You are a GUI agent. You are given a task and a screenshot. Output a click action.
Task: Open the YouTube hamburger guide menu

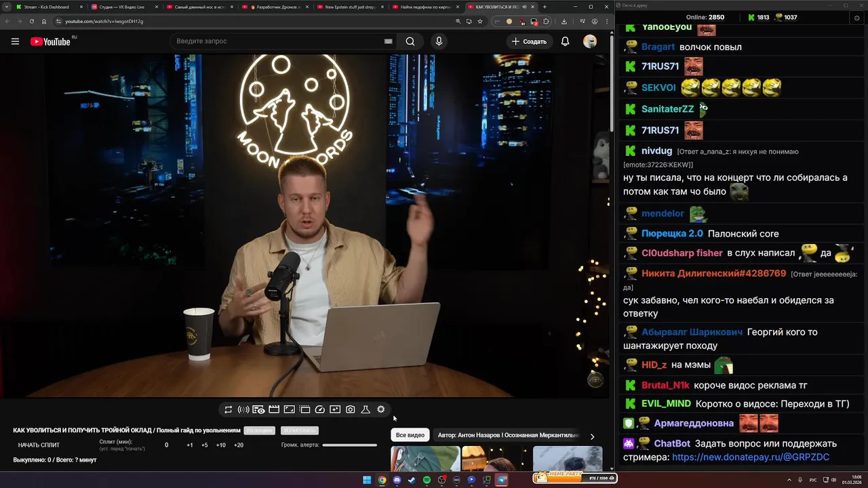[15, 41]
